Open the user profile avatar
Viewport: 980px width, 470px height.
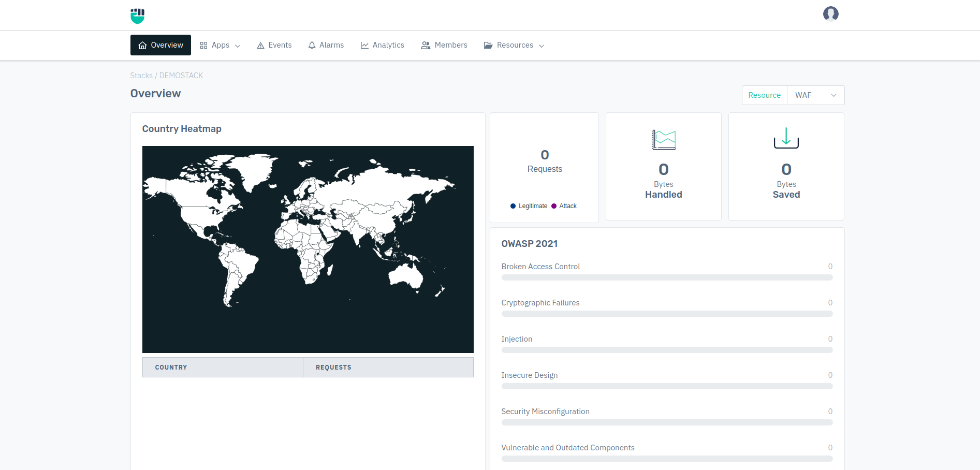tap(830, 14)
